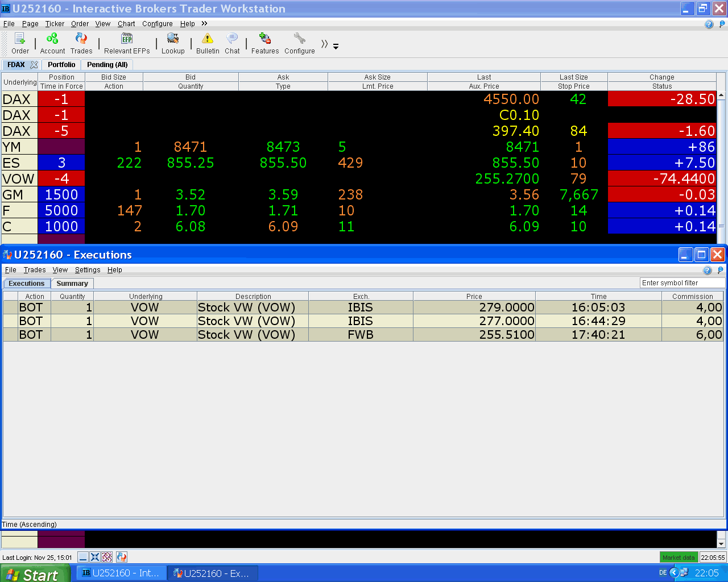The height and width of the screenshot is (582, 728).
Task: Select the execution priced 277.0000
Action: (x=363, y=321)
